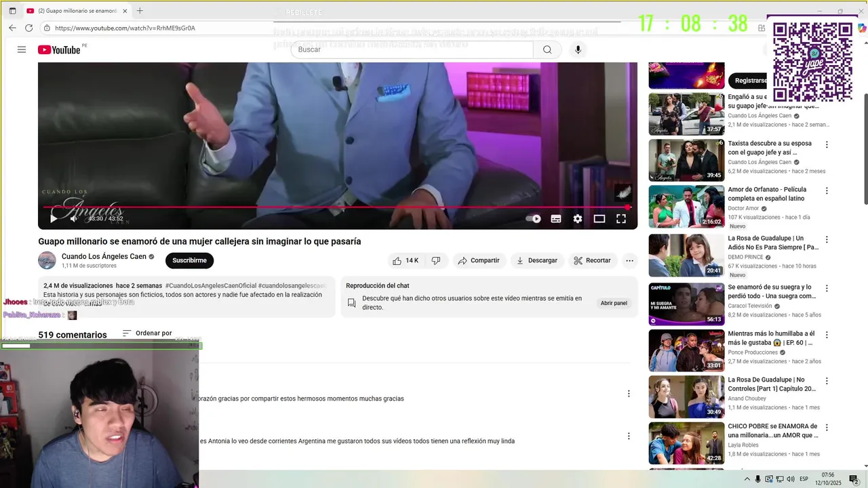Click the browser address bar URL
The height and width of the screenshot is (488, 868).
(x=125, y=28)
